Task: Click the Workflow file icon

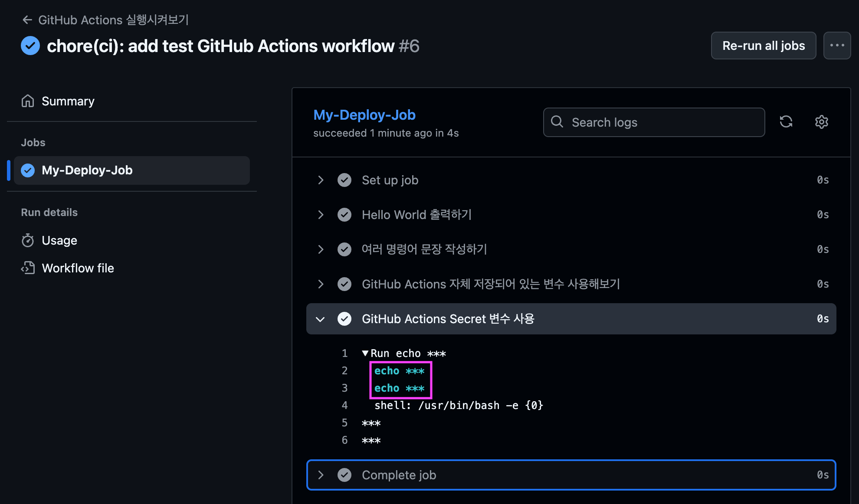Action: [28, 268]
